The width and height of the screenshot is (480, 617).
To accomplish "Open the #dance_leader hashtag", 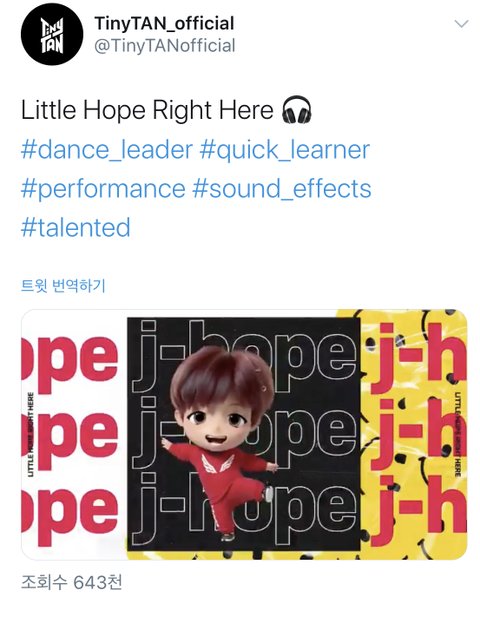I will (x=107, y=150).
